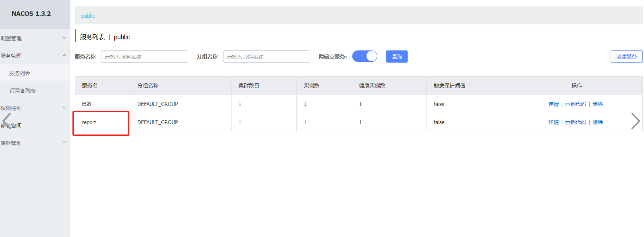This screenshot has height=237, width=644.
Task: Expand the 集群管理 menu chevron
Action: [64, 142]
